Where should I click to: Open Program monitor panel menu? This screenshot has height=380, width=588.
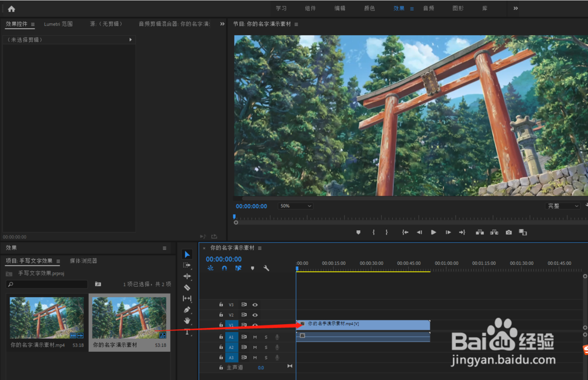pos(296,24)
